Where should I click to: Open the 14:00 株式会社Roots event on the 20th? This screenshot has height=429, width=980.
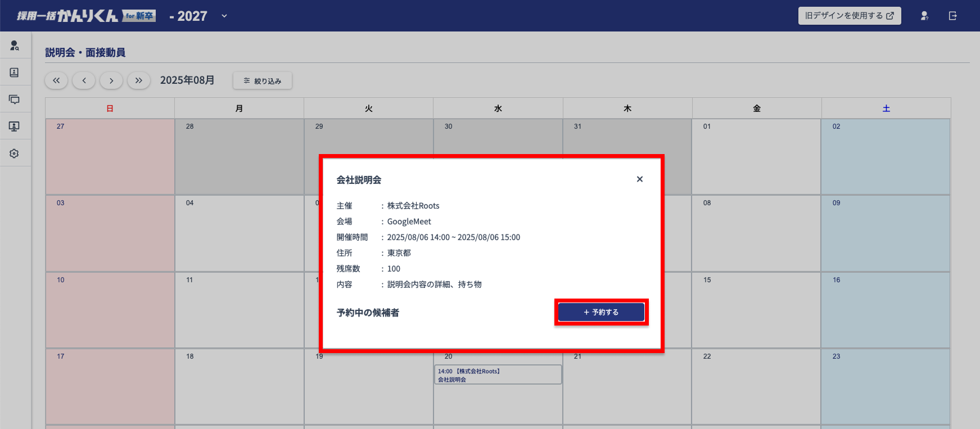tap(498, 375)
